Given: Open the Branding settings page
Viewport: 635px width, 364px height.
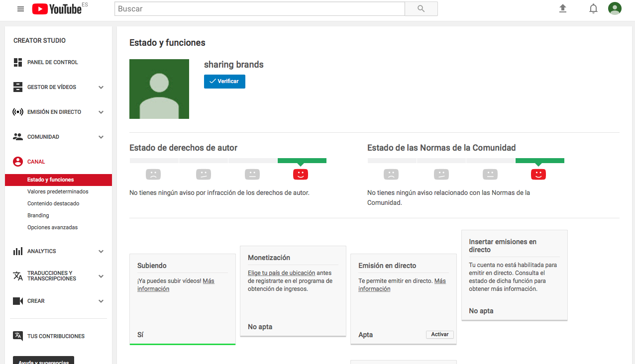Looking at the screenshot, I should click(38, 215).
